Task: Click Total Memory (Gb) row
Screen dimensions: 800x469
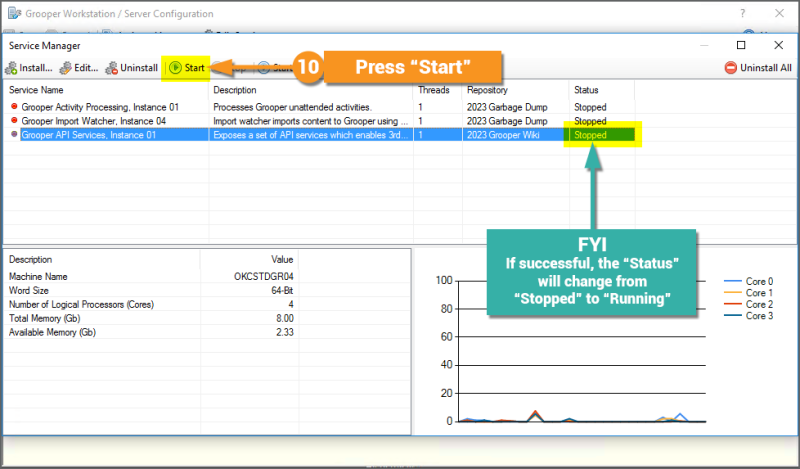Action: click(x=151, y=318)
